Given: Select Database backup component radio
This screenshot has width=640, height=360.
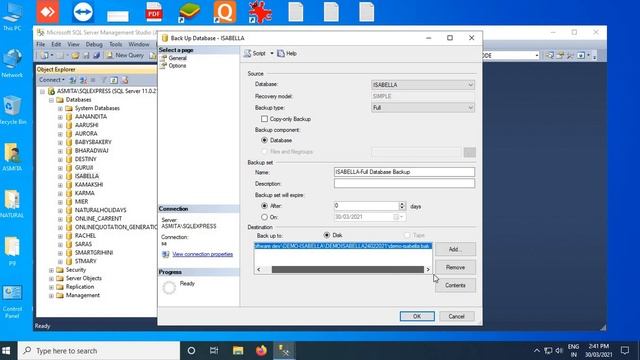Looking at the screenshot, I should pos(264,140).
